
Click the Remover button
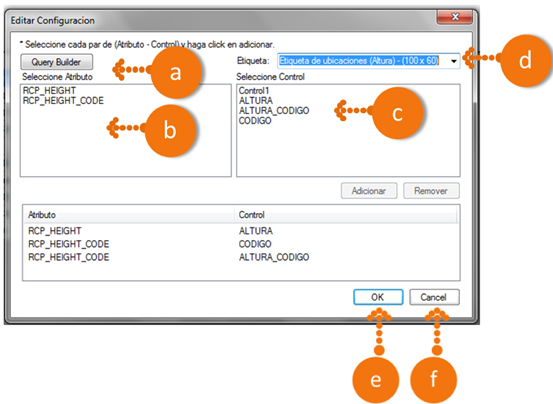(431, 191)
